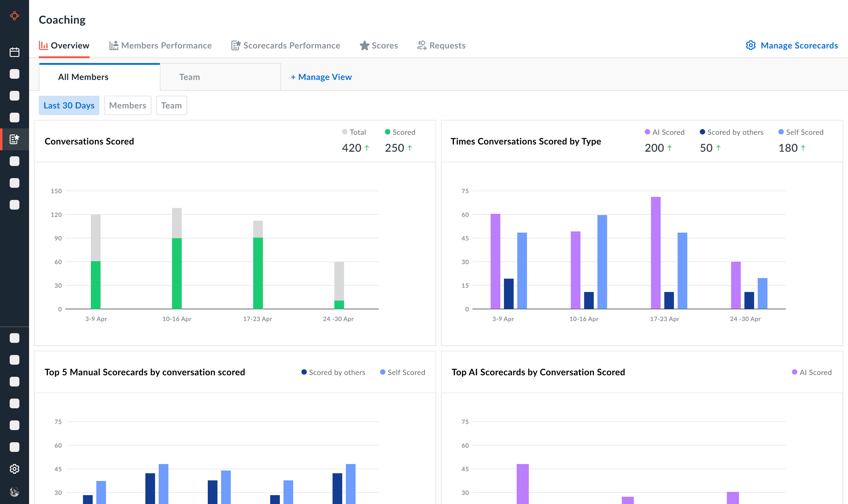848x504 pixels.
Task: Open the calendar icon in the sidebar
Action: [x=14, y=52]
